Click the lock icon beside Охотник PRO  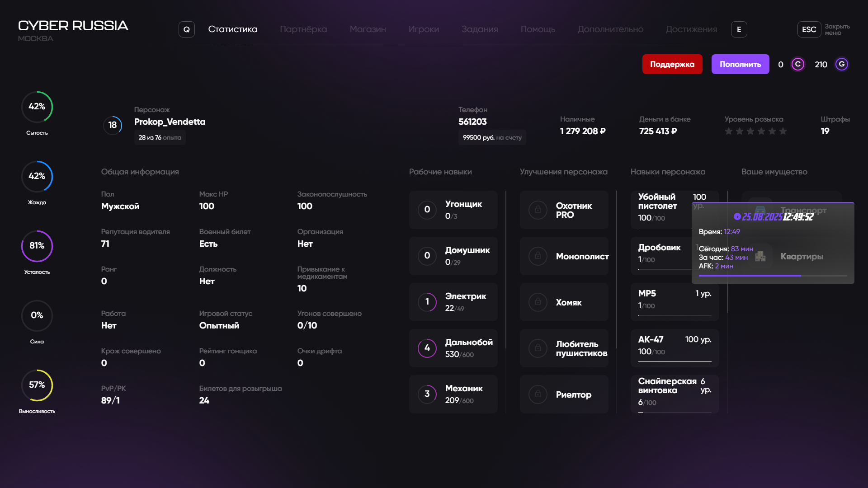tap(538, 210)
